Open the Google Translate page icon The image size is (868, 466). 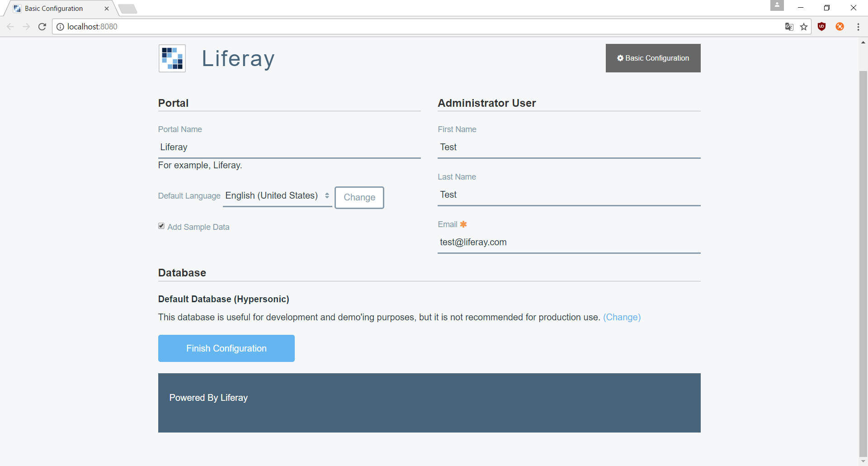[789, 27]
